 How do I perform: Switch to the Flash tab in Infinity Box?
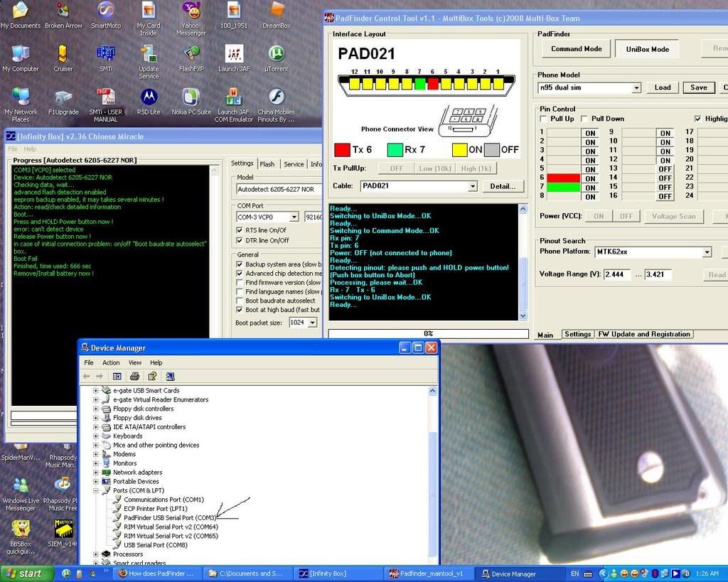[267, 164]
